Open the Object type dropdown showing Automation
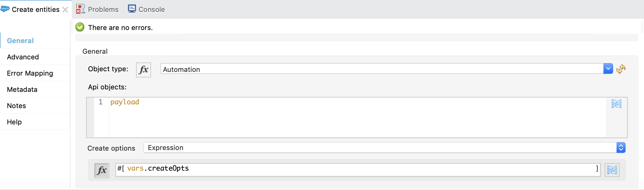644x190 pixels. [x=608, y=68]
